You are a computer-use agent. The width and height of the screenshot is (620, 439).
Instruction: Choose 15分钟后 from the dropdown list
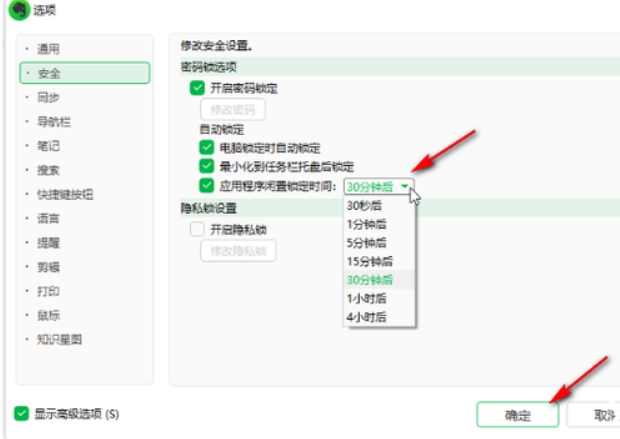tap(379, 261)
